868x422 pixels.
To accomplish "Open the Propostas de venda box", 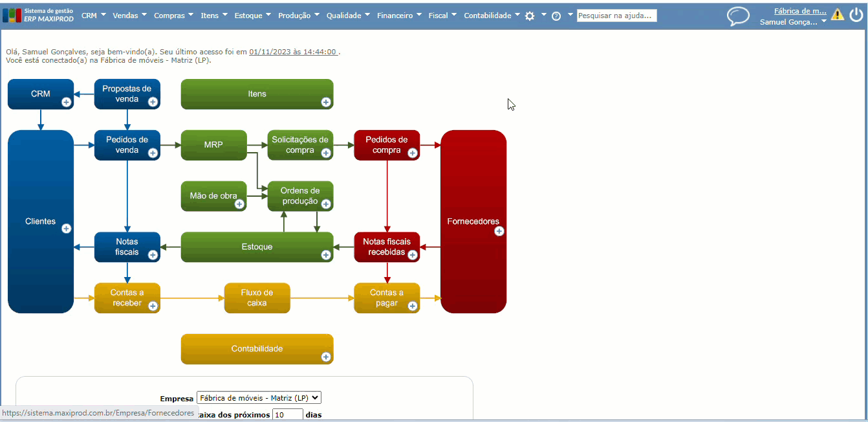I will click(127, 94).
